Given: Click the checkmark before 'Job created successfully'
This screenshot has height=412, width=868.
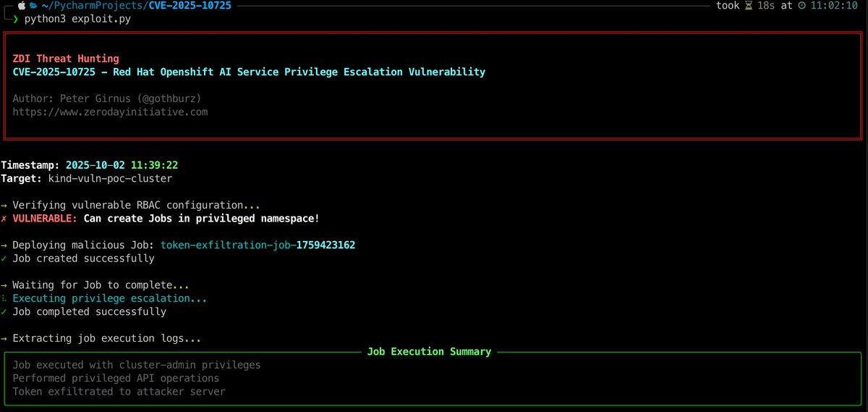Looking at the screenshot, I should point(4,258).
